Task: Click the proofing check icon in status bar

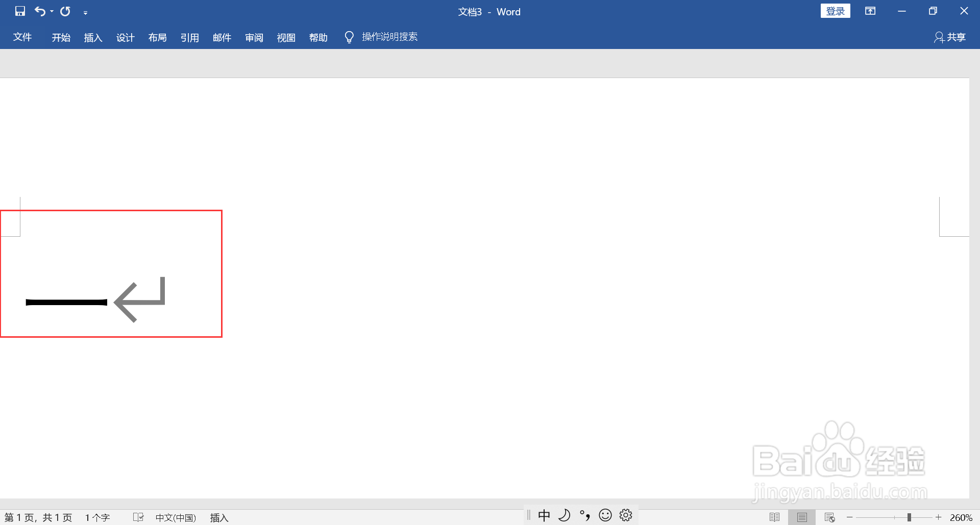Action: tap(138, 517)
